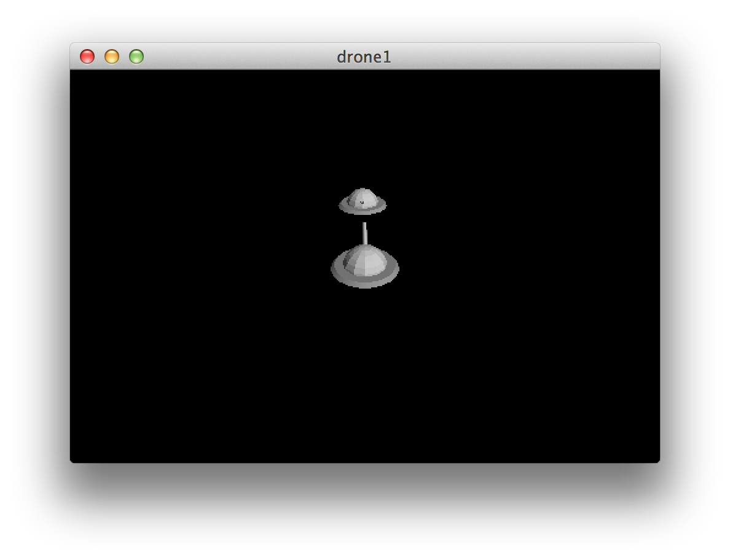Minimize the drone1 window with yellow button

[112, 56]
